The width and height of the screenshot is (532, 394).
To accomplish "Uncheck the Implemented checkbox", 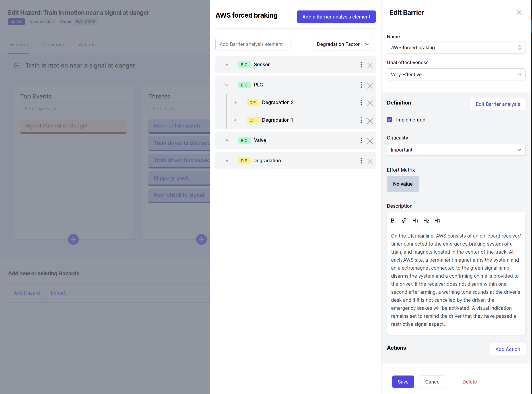I will coord(389,120).
